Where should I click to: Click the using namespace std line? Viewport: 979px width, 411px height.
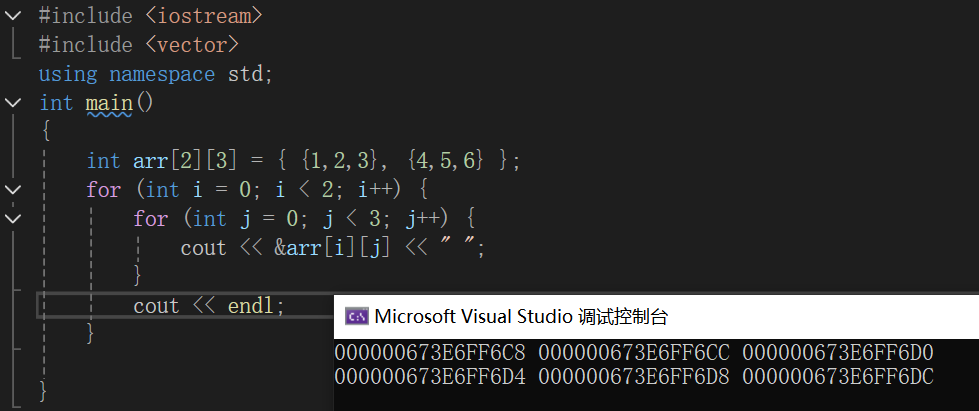pos(155,73)
